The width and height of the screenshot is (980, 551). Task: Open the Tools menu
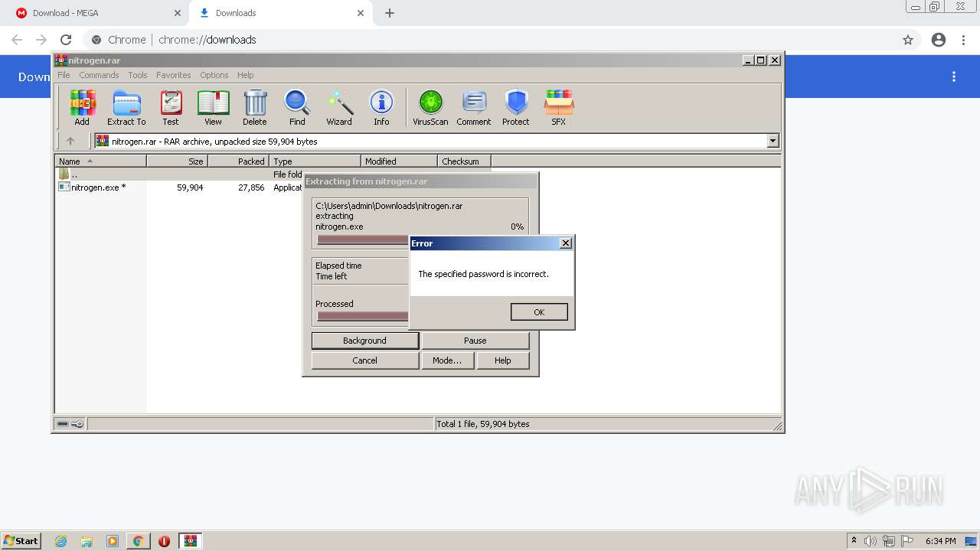(x=138, y=75)
